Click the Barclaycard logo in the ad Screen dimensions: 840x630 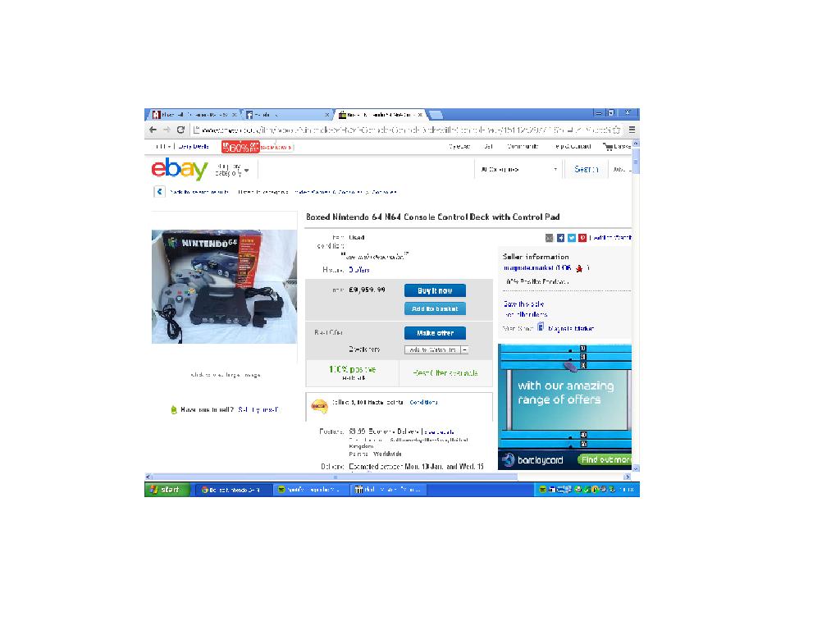pyautogui.click(x=508, y=459)
